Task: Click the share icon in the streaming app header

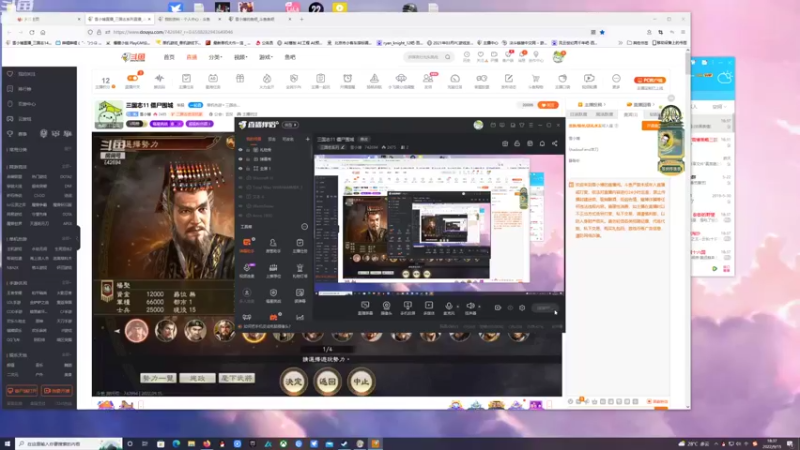Action: (555, 144)
